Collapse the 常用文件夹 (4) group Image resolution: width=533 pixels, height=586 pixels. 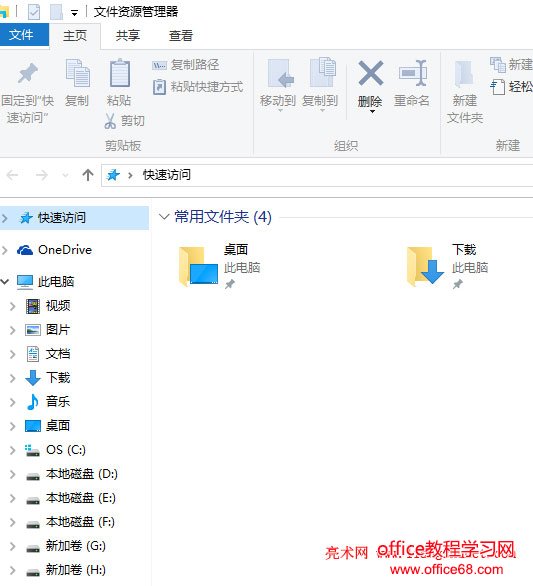coord(164,217)
